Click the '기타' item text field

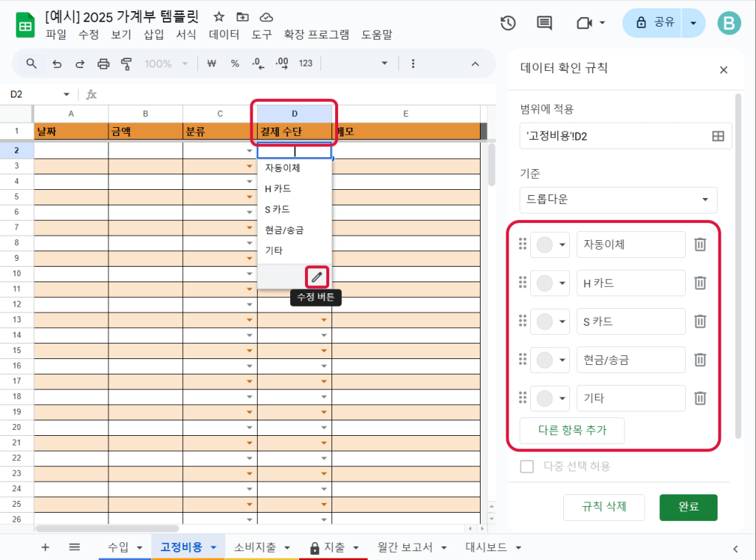click(630, 398)
